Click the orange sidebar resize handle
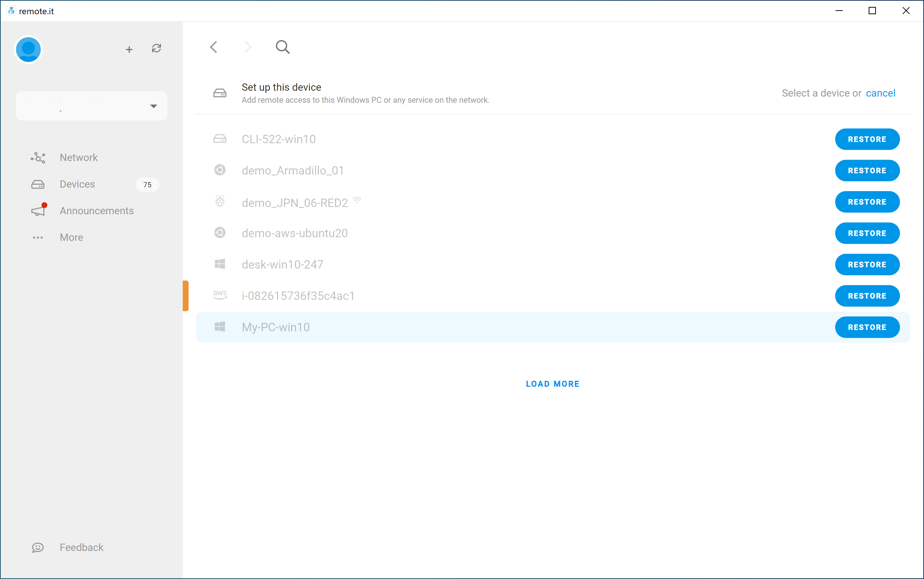This screenshot has width=924, height=579. click(x=186, y=296)
